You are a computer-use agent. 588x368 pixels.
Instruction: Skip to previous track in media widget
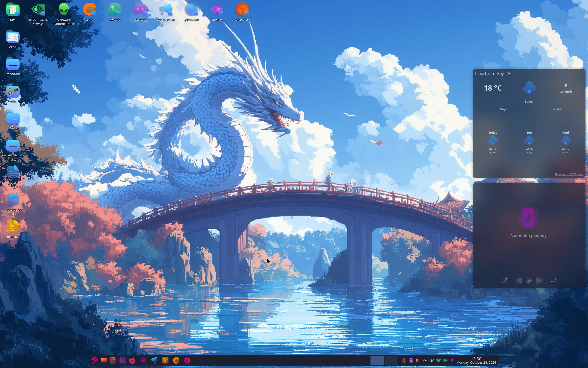518,280
